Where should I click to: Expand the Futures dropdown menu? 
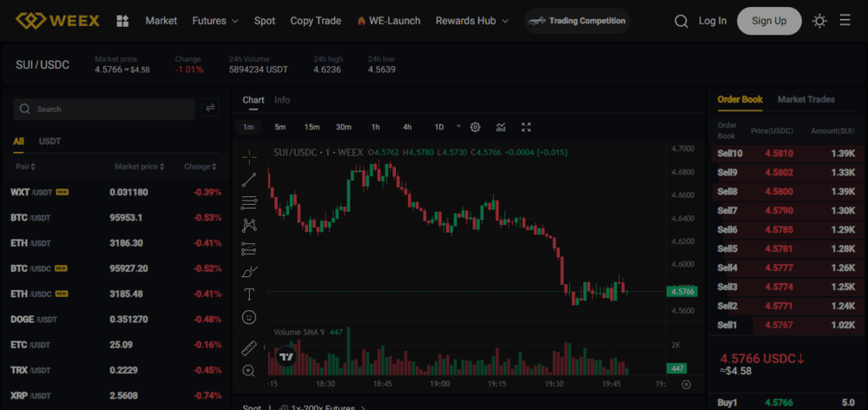(215, 21)
